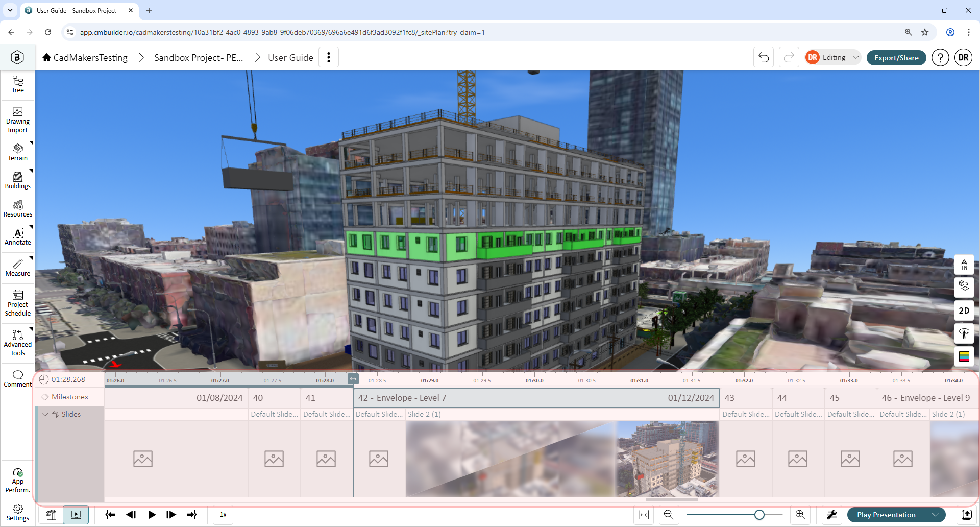Open the three-dot project menu
The image size is (980, 527).
coord(329,57)
